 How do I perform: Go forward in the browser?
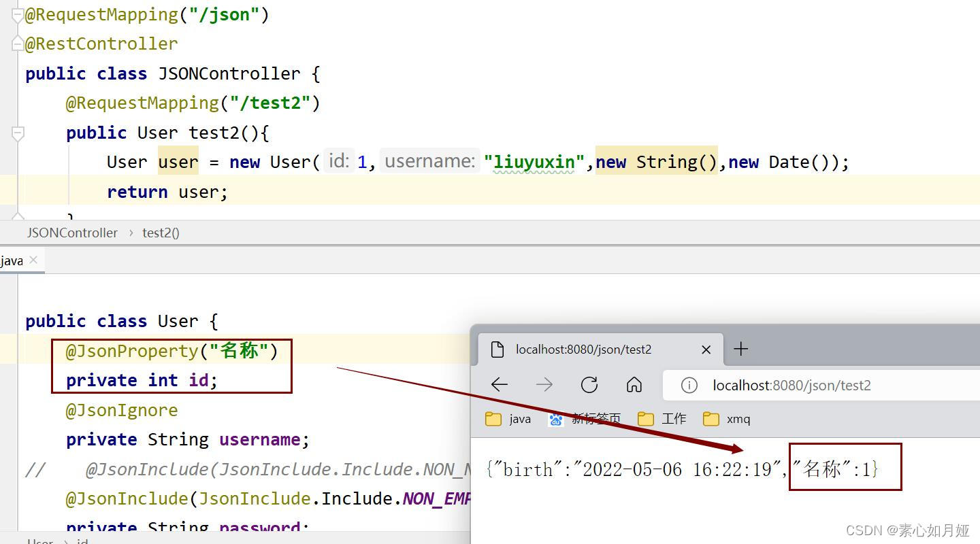pos(544,385)
